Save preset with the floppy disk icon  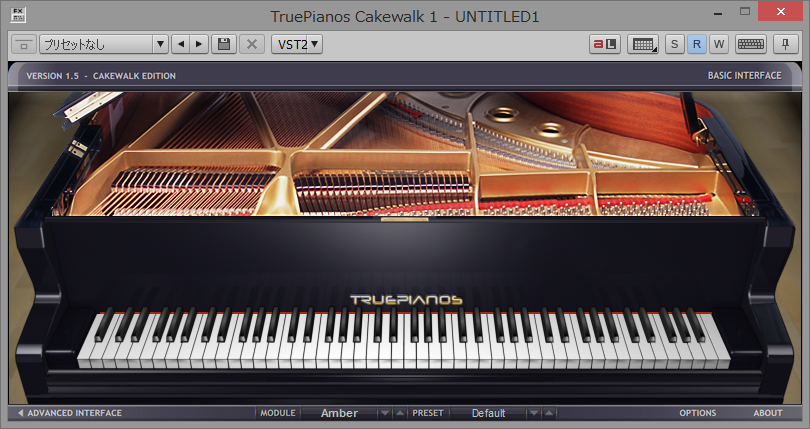pyautogui.click(x=224, y=44)
